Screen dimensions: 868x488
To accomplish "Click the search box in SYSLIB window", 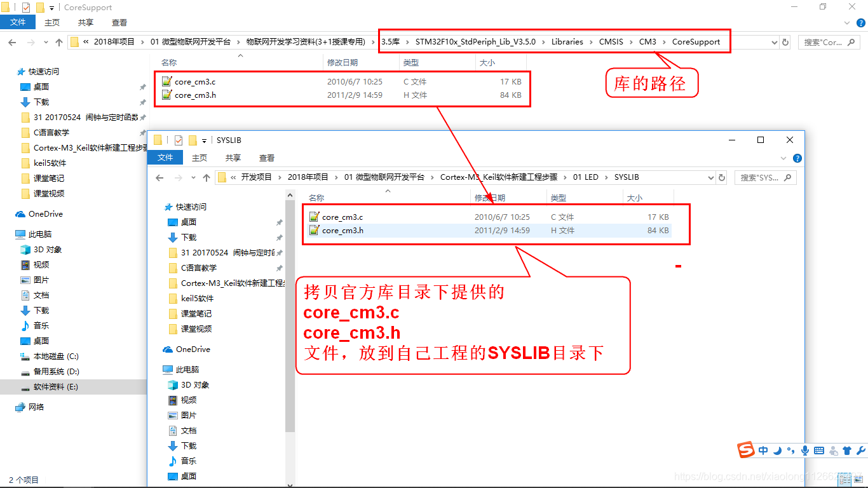I will (765, 177).
